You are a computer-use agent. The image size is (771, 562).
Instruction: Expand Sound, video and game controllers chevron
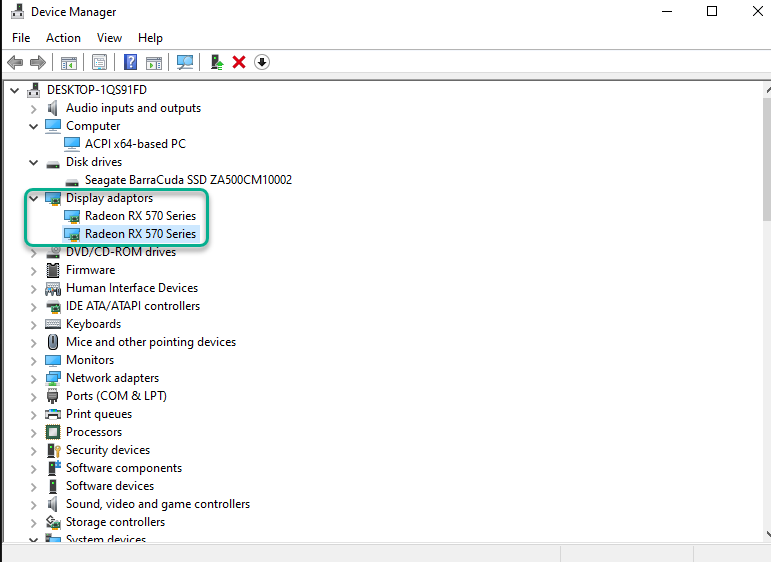coord(33,504)
